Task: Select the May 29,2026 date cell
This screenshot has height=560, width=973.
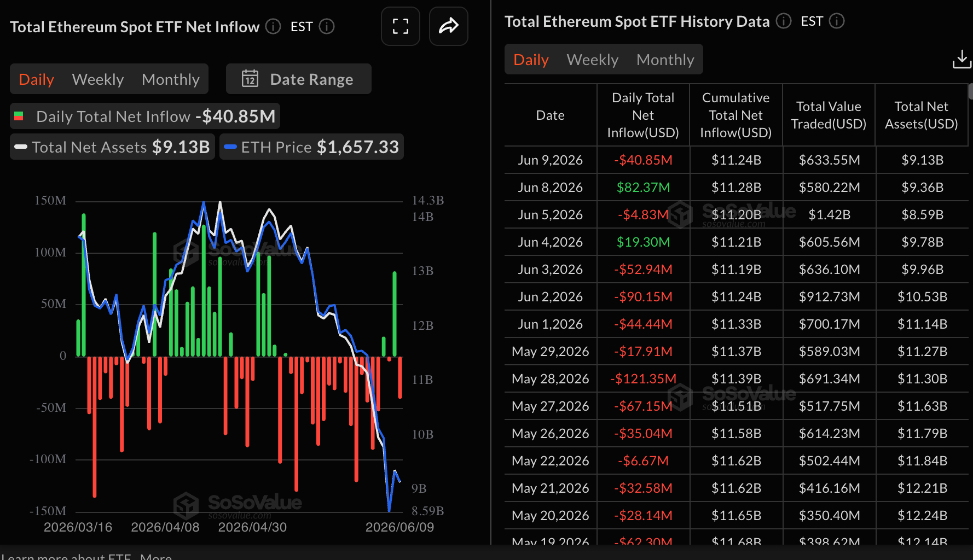Action: 550,351
